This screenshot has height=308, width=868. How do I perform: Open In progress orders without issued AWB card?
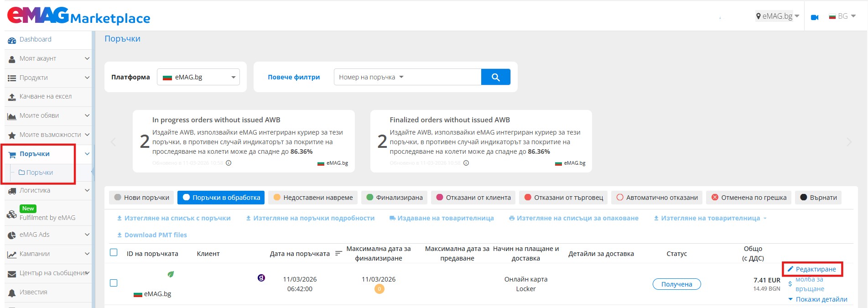pos(244,141)
